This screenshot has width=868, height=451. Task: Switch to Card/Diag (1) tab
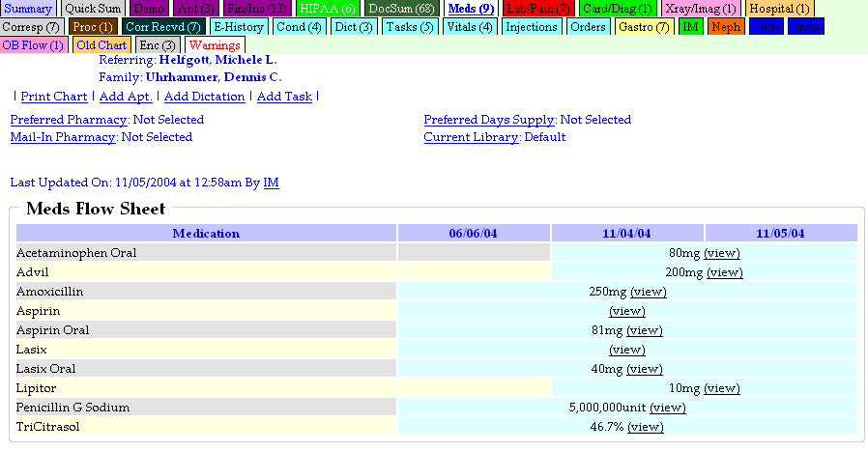pos(618,9)
